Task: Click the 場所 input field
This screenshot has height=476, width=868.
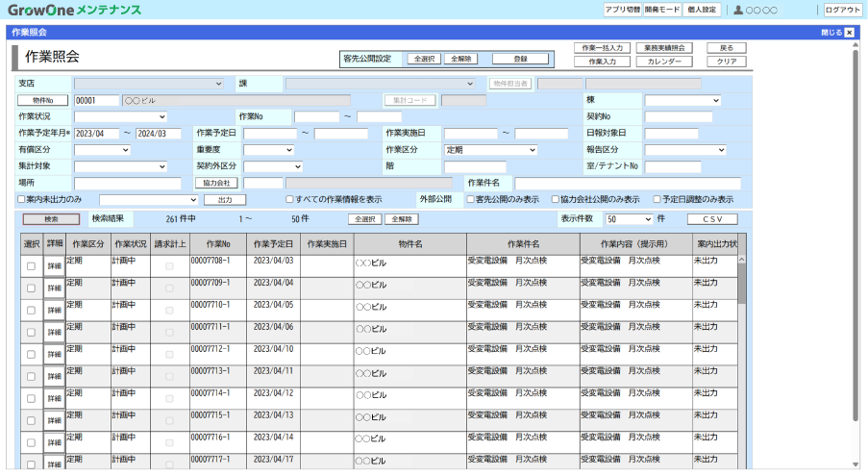Action: [127, 184]
